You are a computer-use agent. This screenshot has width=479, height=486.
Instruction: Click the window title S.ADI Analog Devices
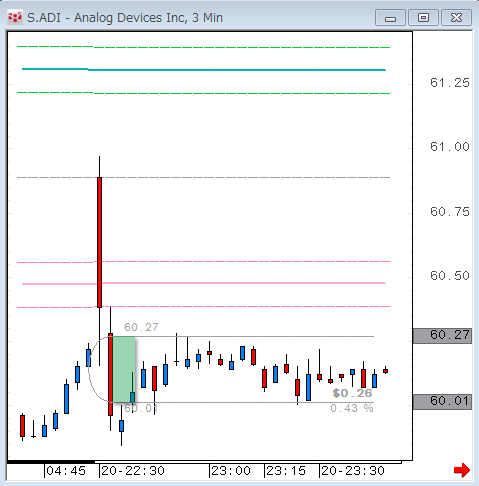[x=125, y=18]
